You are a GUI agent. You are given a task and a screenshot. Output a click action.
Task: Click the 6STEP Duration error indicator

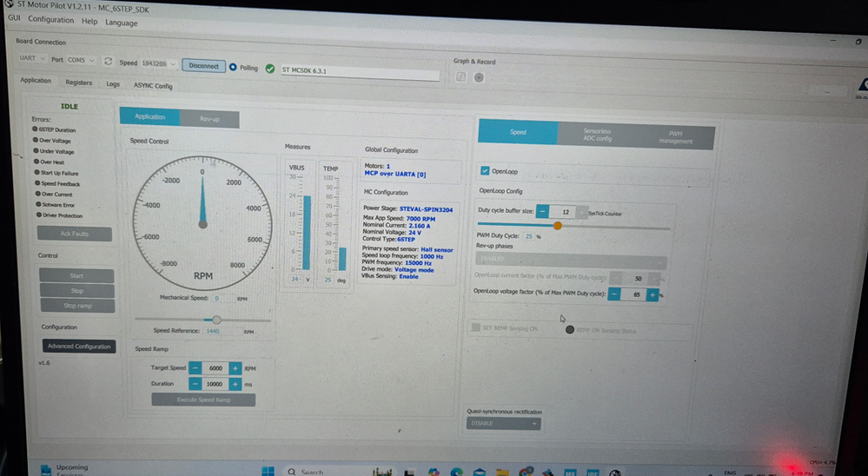coord(35,129)
